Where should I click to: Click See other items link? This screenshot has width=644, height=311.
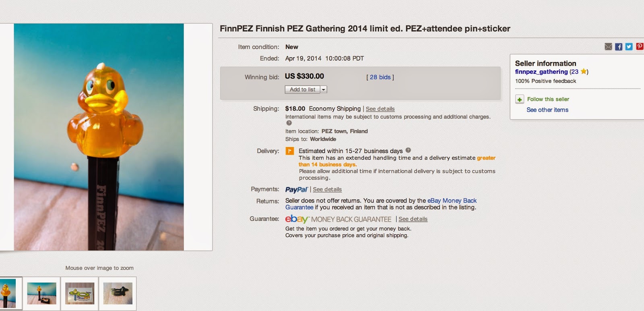(547, 110)
